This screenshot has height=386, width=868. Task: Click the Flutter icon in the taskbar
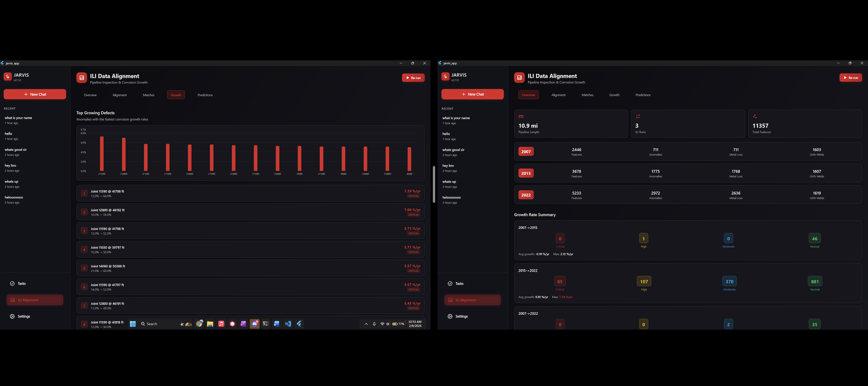pyautogui.click(x=299, y=324)
